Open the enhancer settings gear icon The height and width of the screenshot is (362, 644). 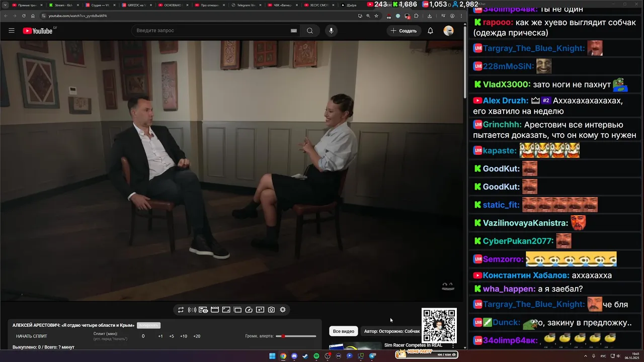[x=283, y=310]
